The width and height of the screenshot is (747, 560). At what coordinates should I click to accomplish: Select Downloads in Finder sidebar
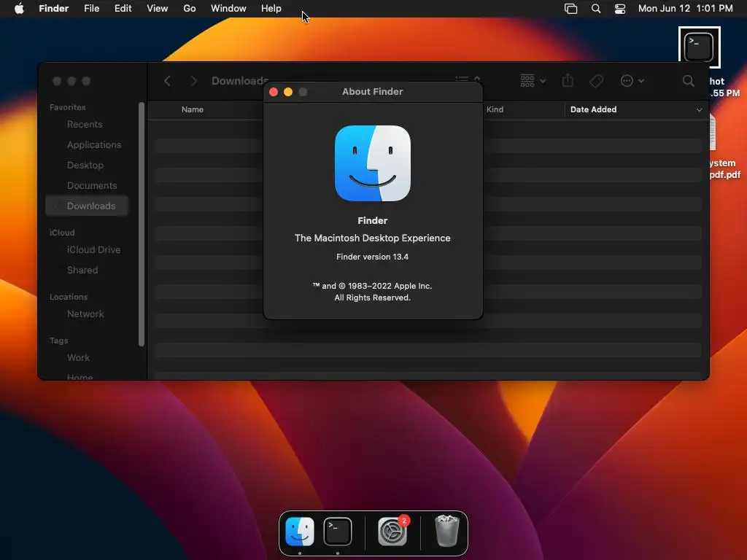click(x=87, y=206)
